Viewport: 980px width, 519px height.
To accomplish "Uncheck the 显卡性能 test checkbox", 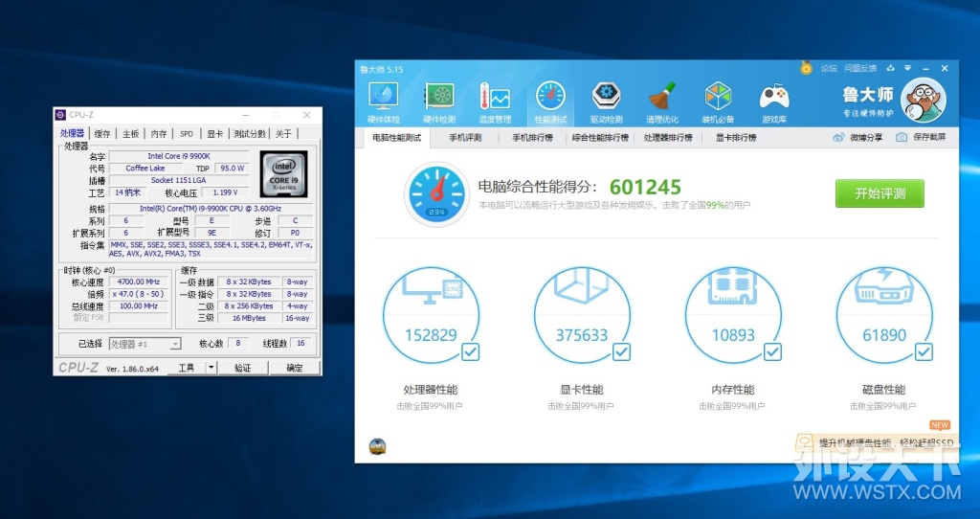I will (x=621, y=352).
